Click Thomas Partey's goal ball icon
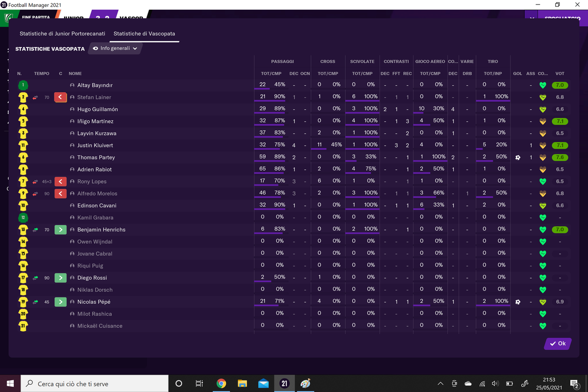The height and width of the screenshot is (392, 588). (518, 158)
